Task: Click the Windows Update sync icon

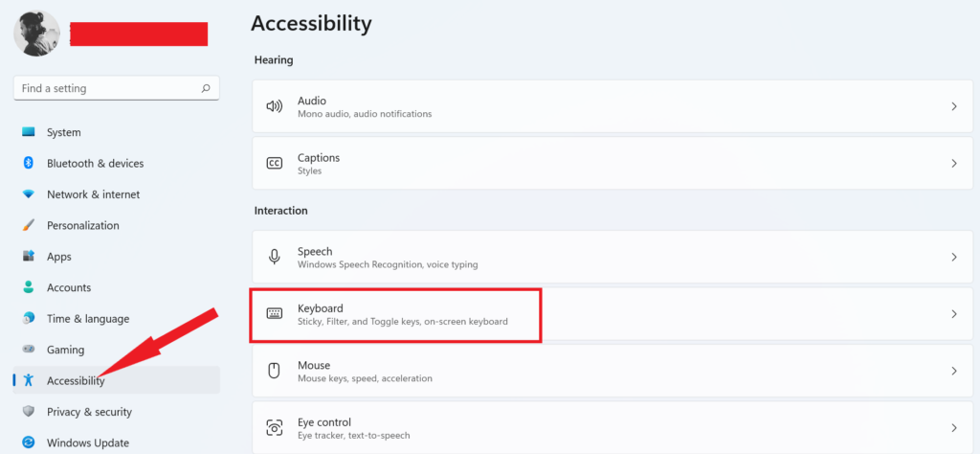Action: tap(29, 443)
